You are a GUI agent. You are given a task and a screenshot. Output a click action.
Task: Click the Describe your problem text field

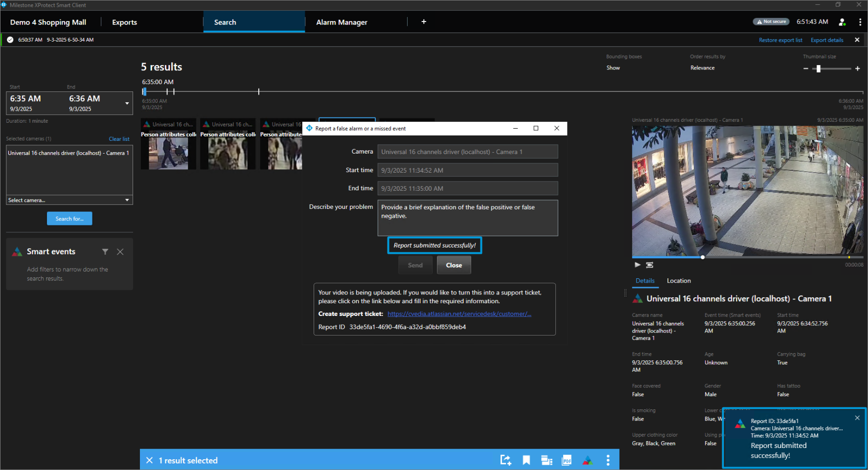pos(467,218)
